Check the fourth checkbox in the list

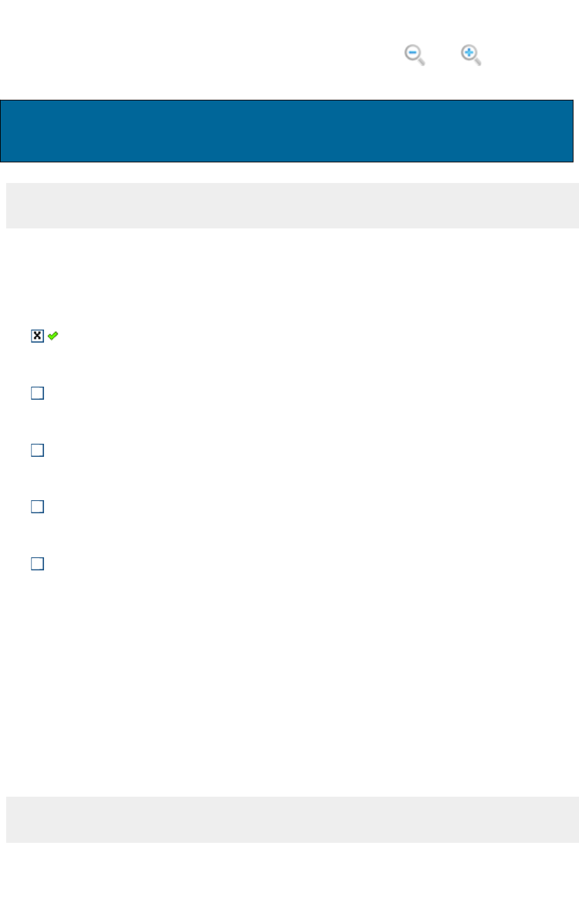[x=37, y=506]
